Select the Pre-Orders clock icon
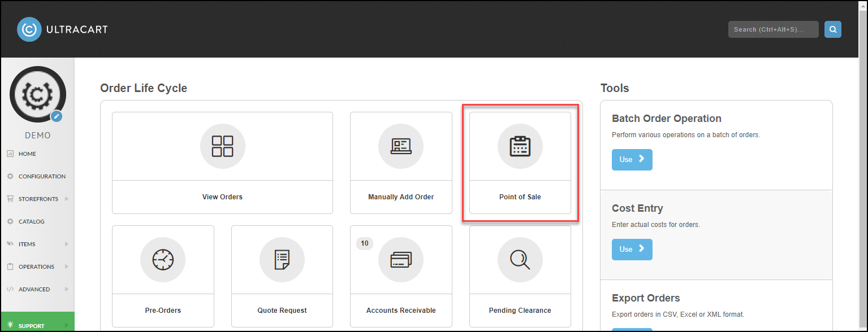 pyautogui.click(x=163, y=259)
